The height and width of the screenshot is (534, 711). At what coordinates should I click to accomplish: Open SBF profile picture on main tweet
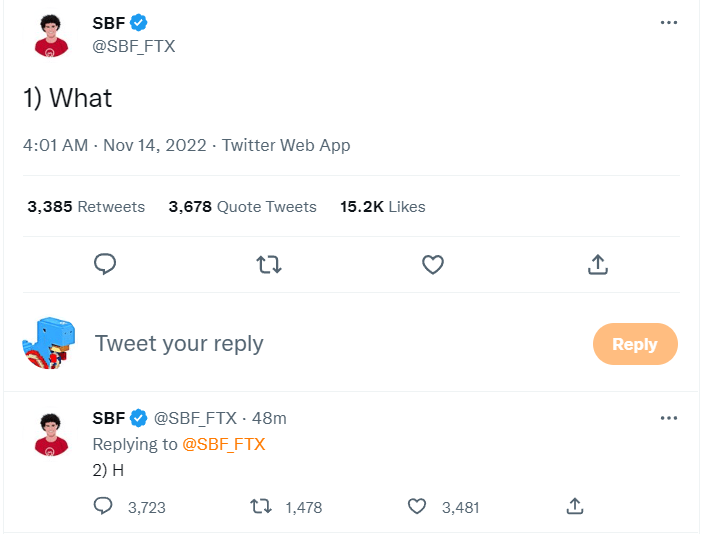coord(51,35)
